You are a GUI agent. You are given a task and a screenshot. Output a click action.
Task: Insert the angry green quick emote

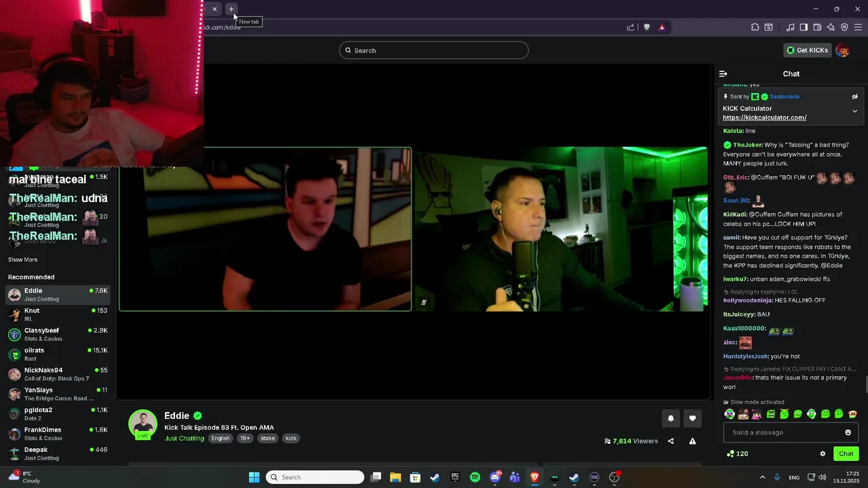770,414
